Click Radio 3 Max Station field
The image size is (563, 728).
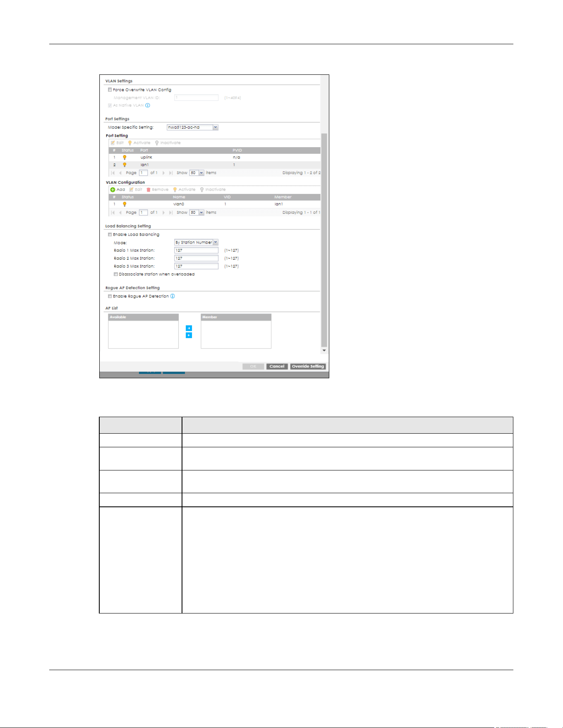[x=196, y=266]
